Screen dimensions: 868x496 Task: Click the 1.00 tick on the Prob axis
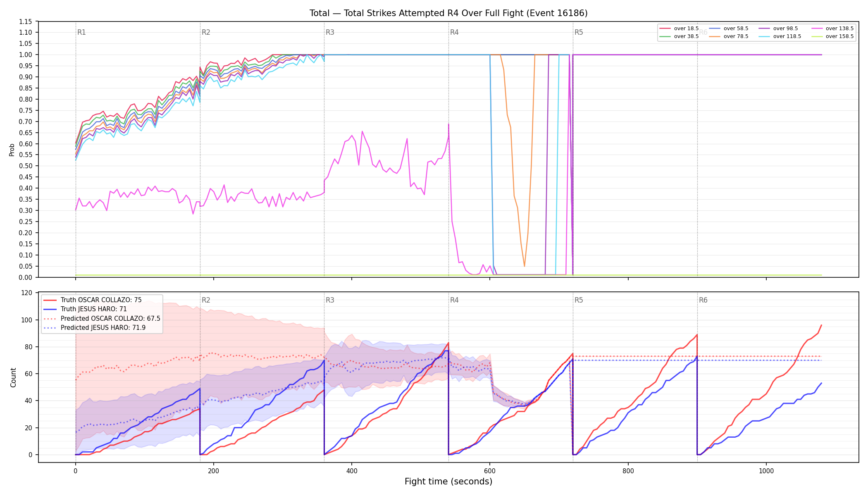pyautogui.click(x=26, y=55)
